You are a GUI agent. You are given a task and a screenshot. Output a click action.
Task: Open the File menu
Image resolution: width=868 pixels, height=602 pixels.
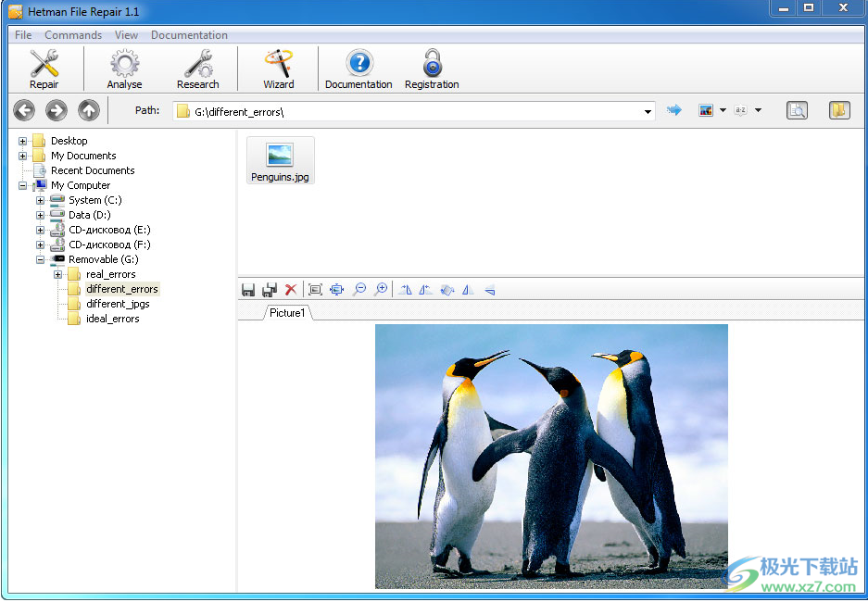pyautogui.click(x=23, y=35)
